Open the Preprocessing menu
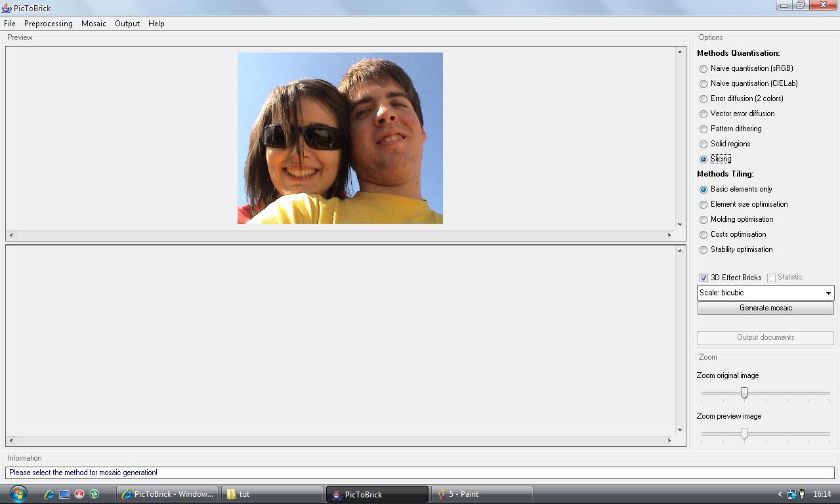This screenshot has height=504, width=840. 49,23
